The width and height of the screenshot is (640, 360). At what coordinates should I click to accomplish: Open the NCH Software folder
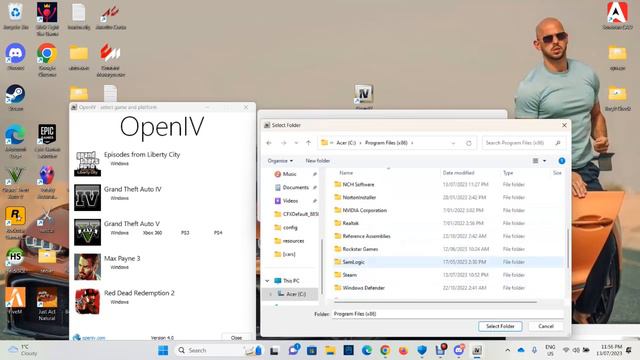(x=358, y=184)
